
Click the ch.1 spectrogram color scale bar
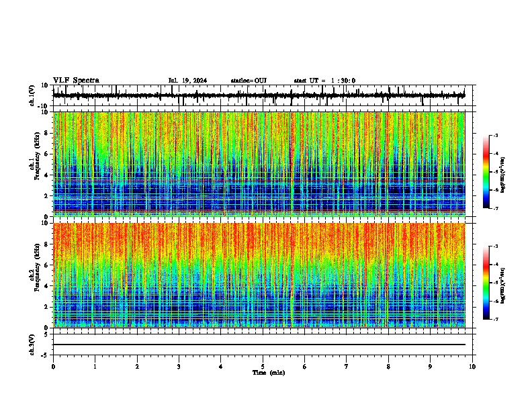point(486,172)
